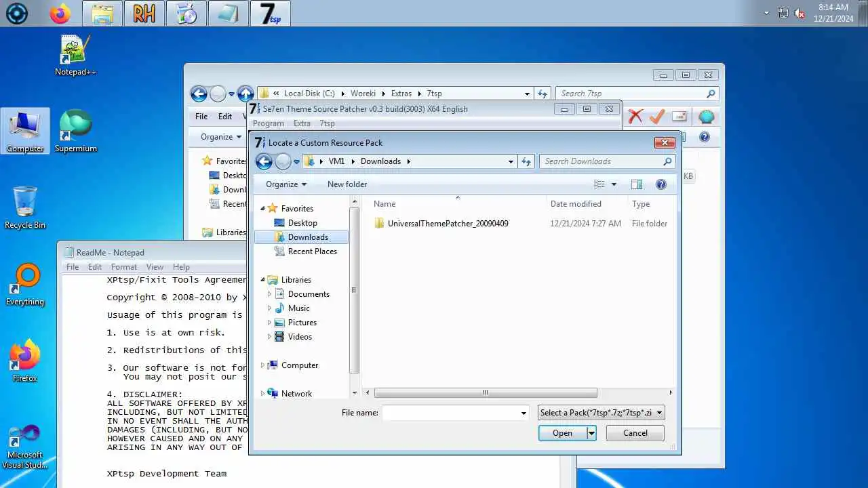Click the installer disc taskbar icon

(x=186, y=14)
